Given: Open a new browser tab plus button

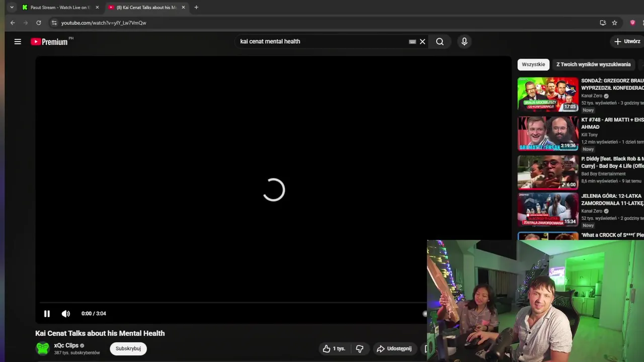Looking at the screenshot, I should pyautogui.click(x=196, y=8).
